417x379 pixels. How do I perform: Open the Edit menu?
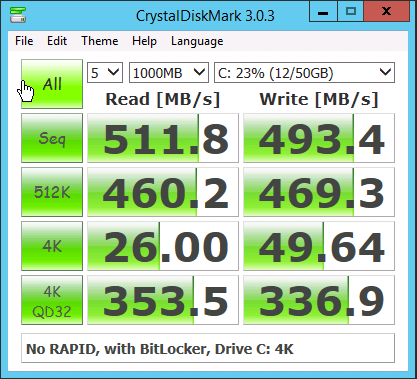point(57,41)
